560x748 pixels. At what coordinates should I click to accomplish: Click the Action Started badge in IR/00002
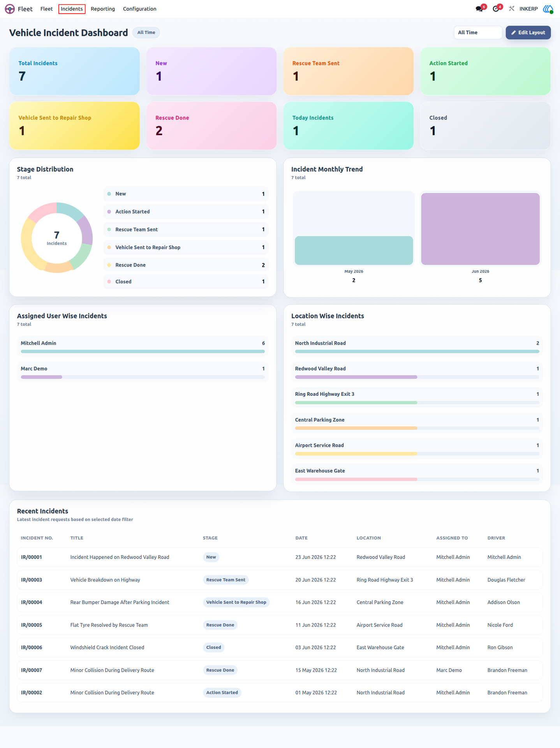(222, 693)
